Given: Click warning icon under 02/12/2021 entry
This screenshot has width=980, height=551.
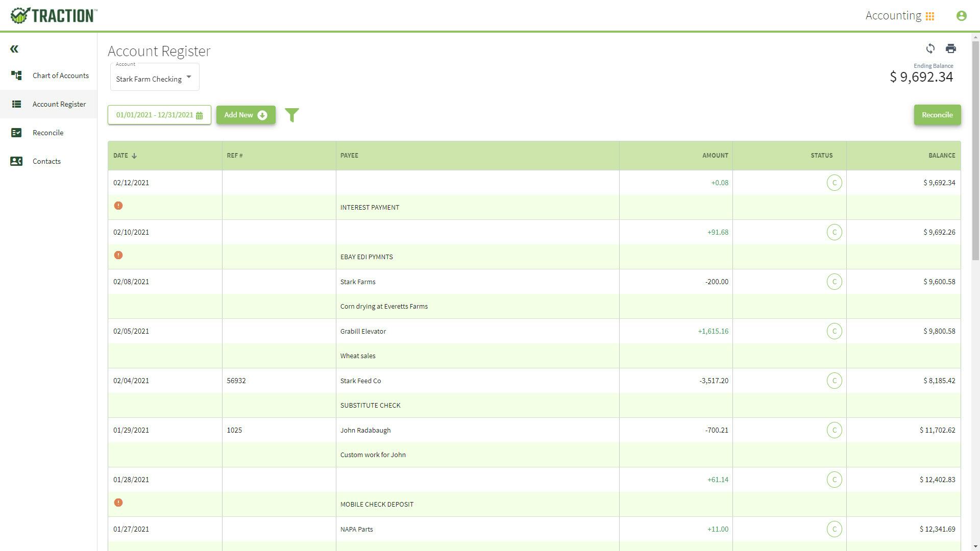Looking at the screenshot, I should pyautogui.click(x=118, y=206).
